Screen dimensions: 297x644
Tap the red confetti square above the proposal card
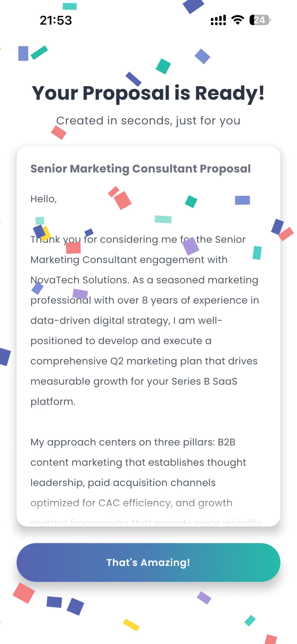point(59,133)
